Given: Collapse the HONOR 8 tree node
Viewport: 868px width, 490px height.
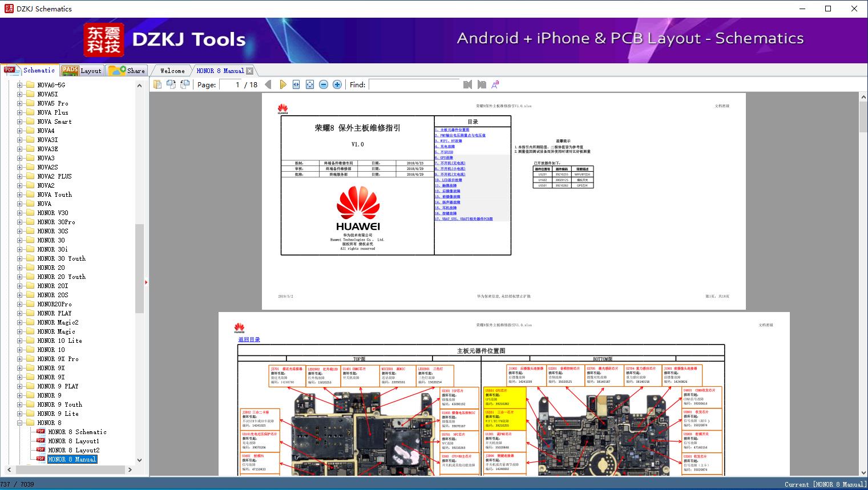Looking at the screenshot, I should 20,423.
